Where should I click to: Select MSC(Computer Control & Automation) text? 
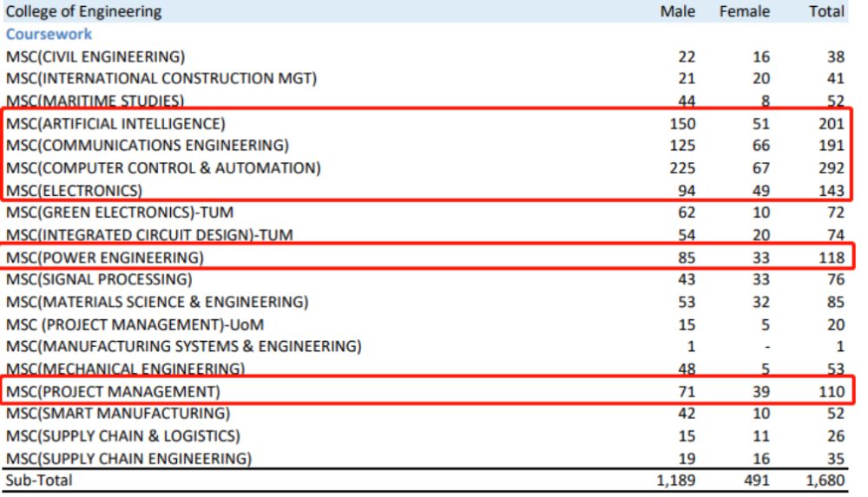(163, 167)
